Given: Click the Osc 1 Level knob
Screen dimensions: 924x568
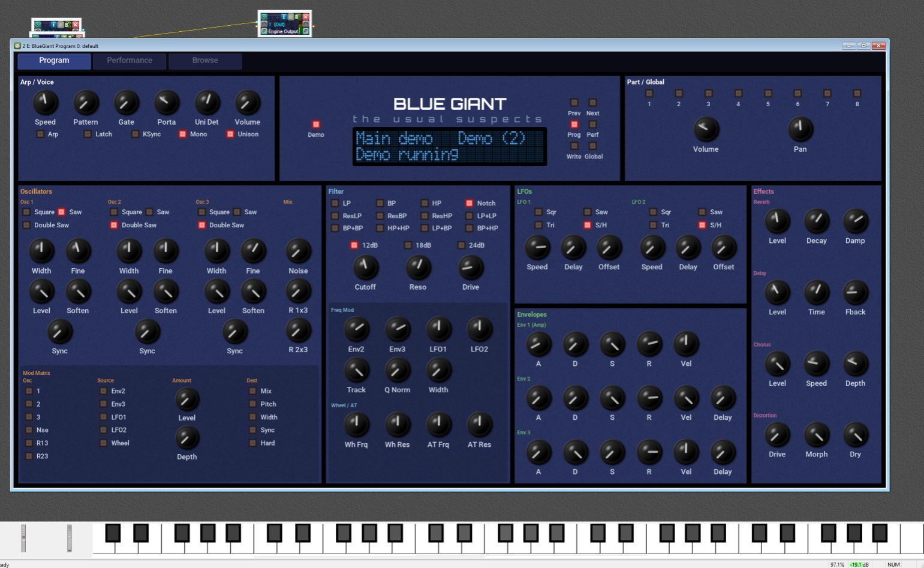Looking at the screenshot, I should click(41, 292).
